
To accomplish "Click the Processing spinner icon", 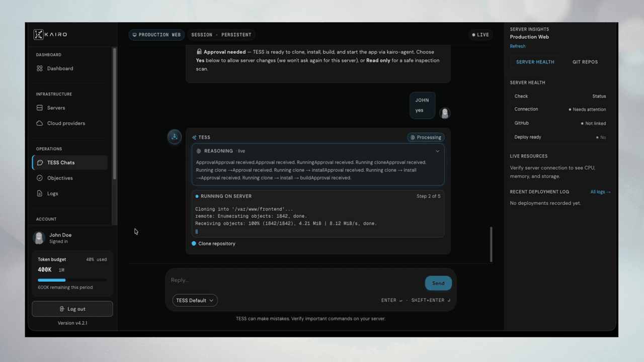I will [x=413, y=137].
